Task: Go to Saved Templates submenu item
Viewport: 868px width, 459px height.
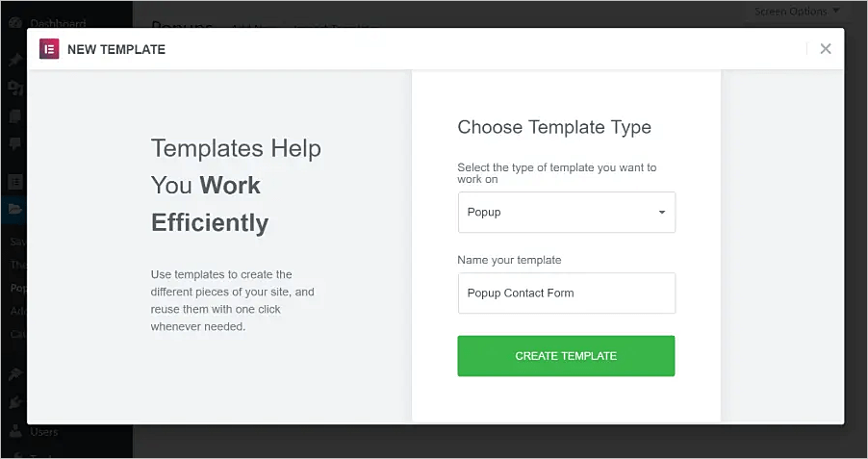Action: click(17, 241)
